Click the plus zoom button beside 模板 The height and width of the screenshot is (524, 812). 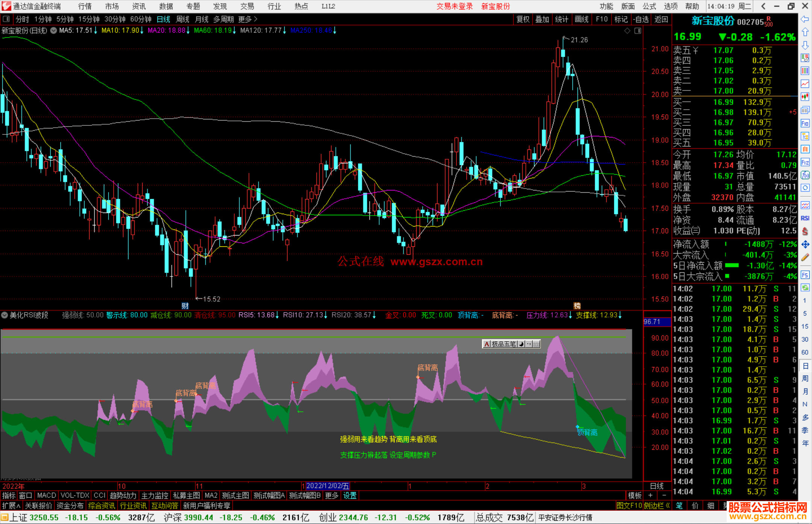click(650, 495)
